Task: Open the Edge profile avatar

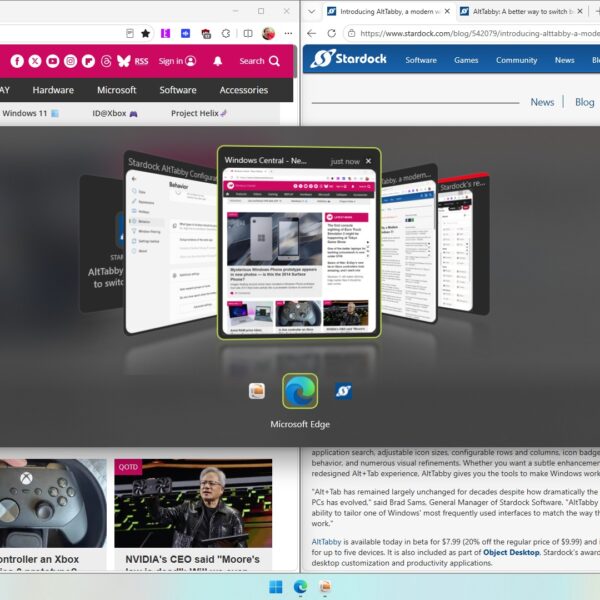Action: tap(268, 33)
